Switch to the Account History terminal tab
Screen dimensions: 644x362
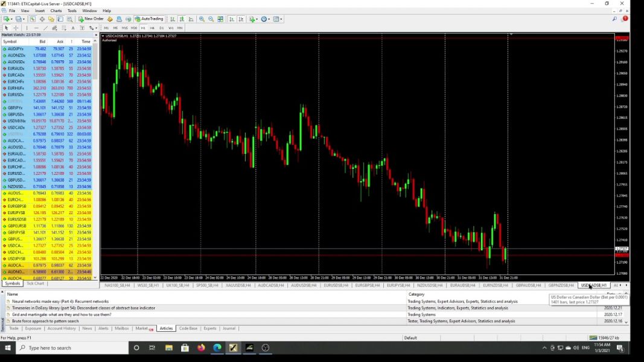62,329
